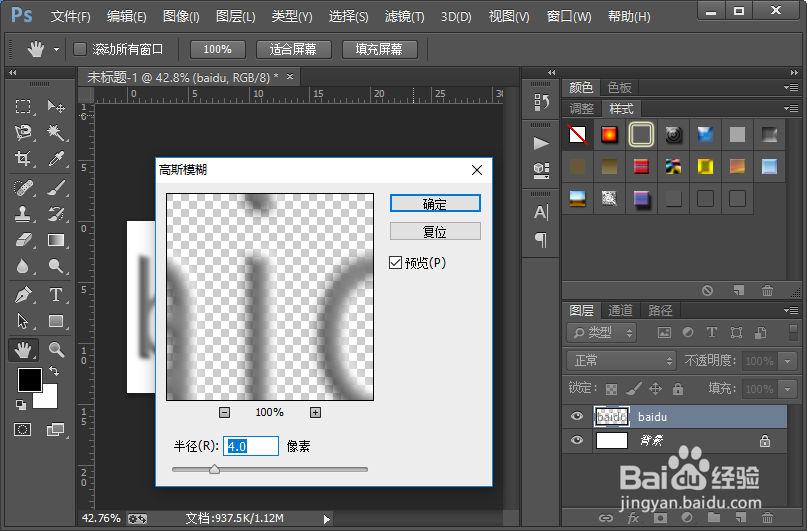Toggle the 预览(P) checkbox
The height and width of the screenshot is (531, 807).
(395, 263)
